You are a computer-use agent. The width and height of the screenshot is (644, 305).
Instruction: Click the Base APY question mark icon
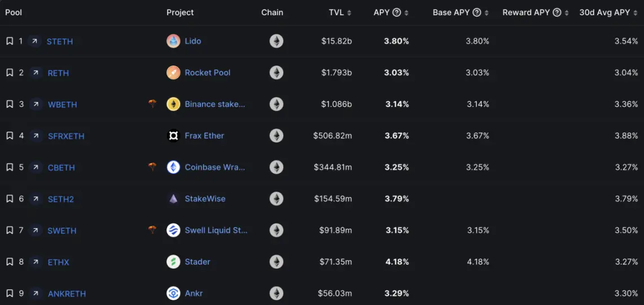[477, 12]
